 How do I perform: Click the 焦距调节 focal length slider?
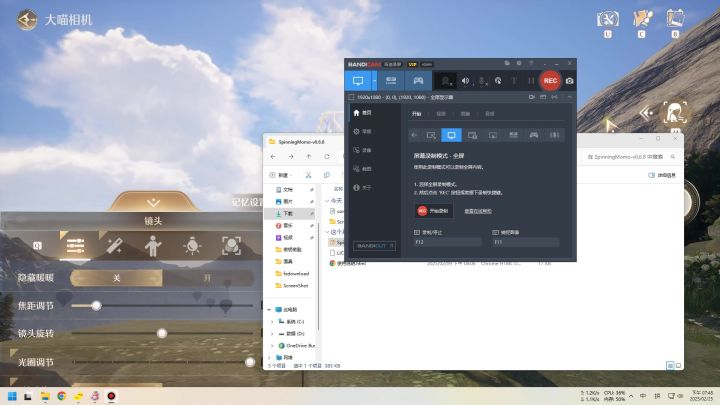point(162,305)
